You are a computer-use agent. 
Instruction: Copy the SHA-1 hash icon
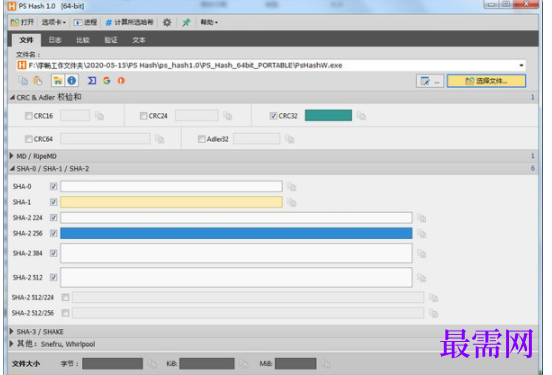coord(292,202)
